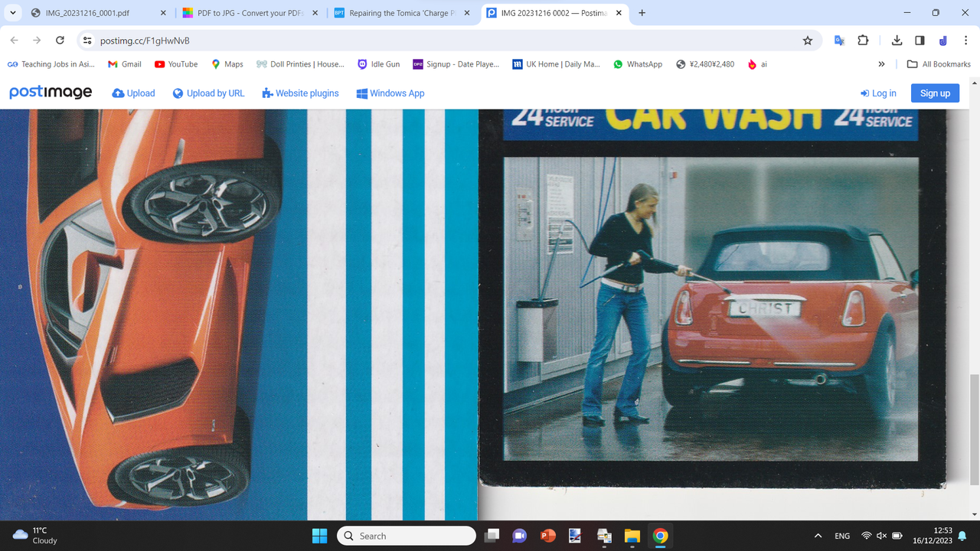Close the IMG 20231216 0002 Postimage tab

(x=618, y=13)
